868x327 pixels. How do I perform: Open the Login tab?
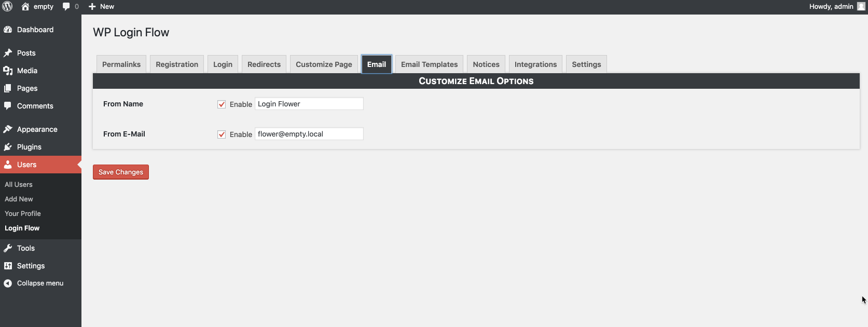[223, 64]
